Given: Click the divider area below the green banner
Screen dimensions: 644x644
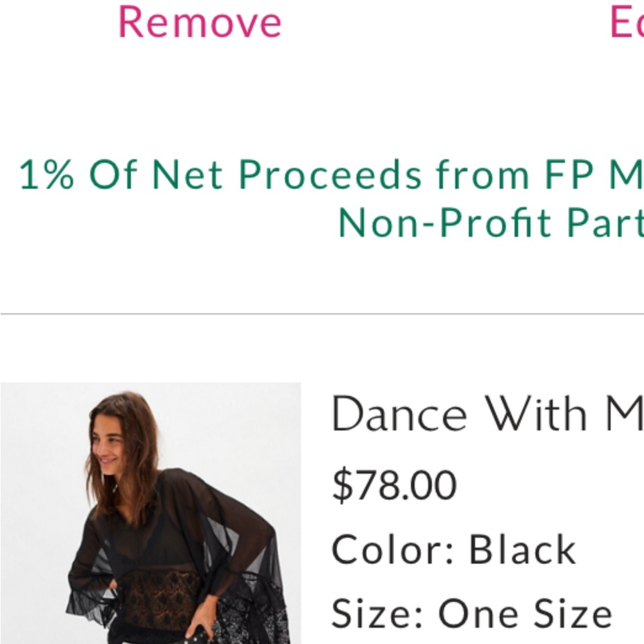Looking at the screenshot, I should pyautogui.click(x=322, y=314).
